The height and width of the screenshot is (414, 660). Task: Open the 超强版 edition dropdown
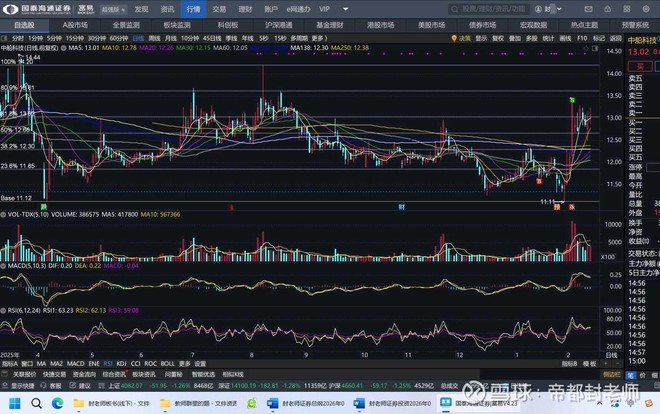114,9
